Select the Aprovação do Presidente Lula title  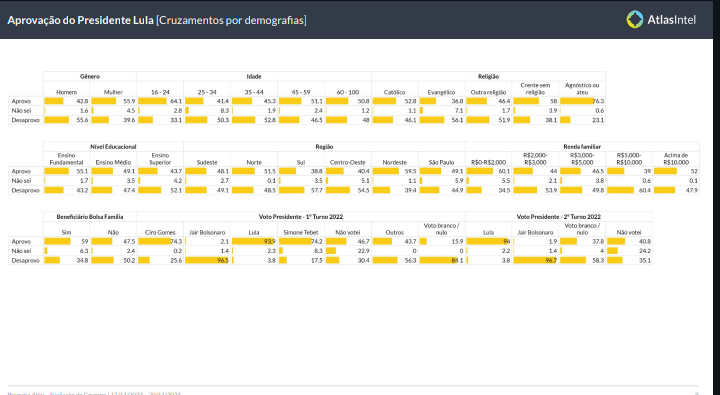80,20
